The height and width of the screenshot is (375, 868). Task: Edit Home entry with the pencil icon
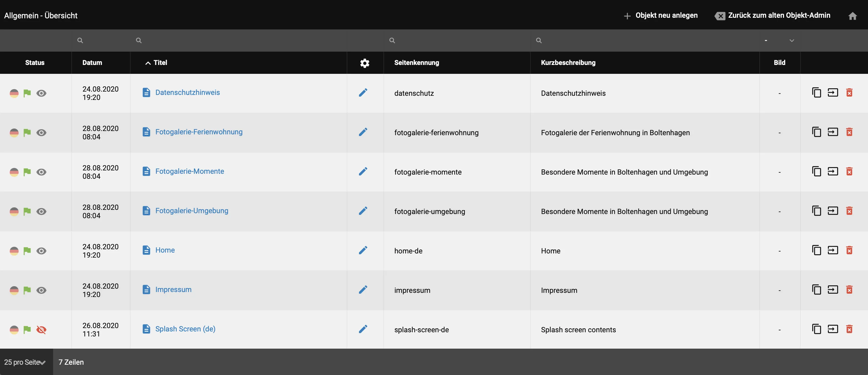coord(363,250)
